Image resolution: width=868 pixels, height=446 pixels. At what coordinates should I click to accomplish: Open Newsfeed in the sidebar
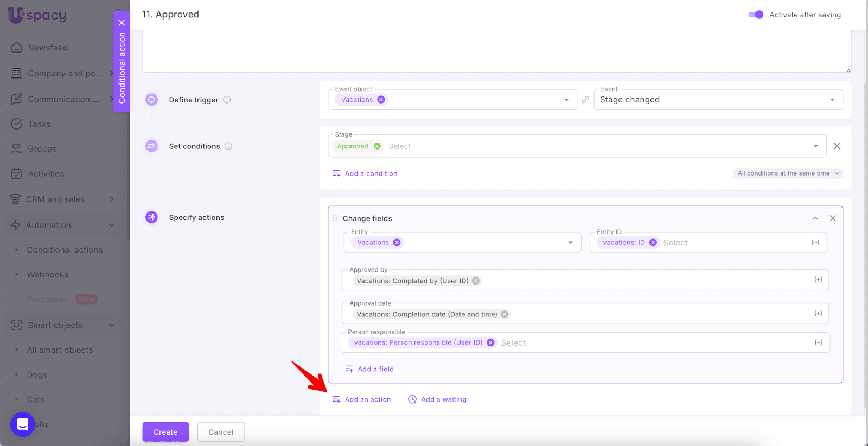coord(48,48)
